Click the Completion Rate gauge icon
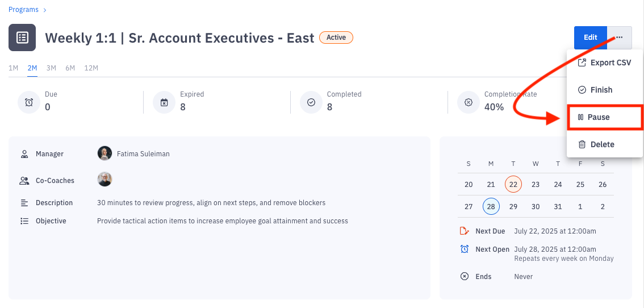The height and width of the screenshot is (308, 644). (x=469, y=102)
